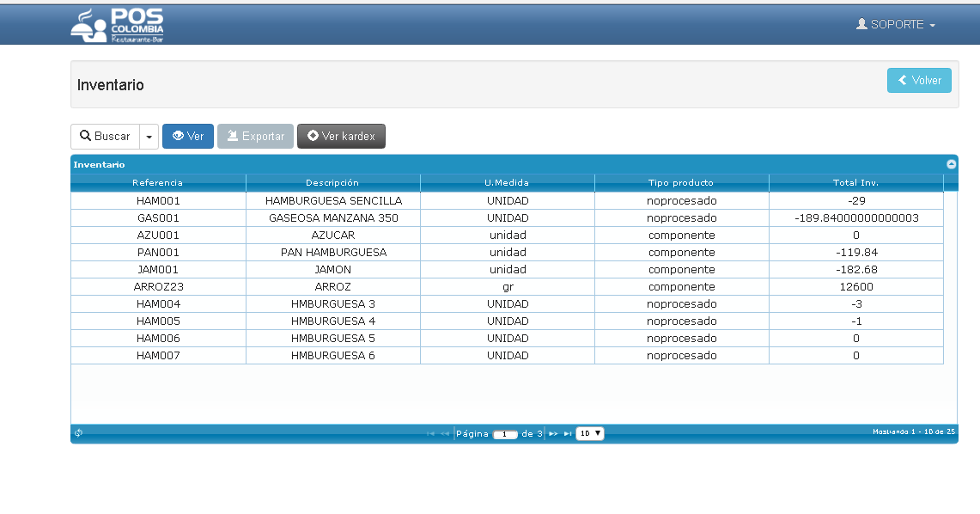Click HMBURGUESA 6 description cell

pos(333,356)
